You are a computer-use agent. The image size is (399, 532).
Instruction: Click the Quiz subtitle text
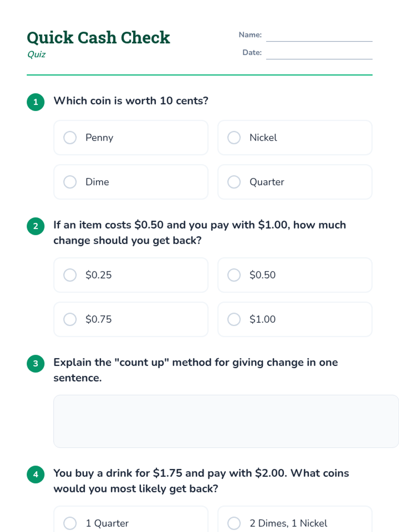click(37, 55)
